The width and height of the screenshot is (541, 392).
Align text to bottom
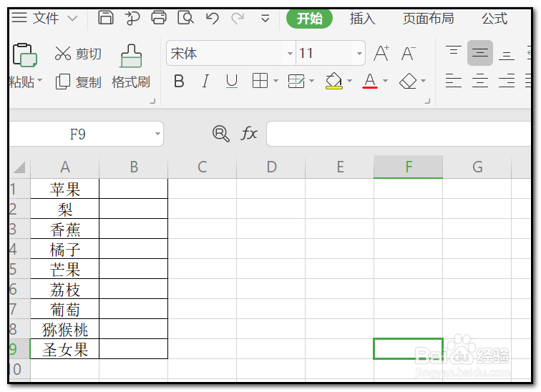[507, 54]
